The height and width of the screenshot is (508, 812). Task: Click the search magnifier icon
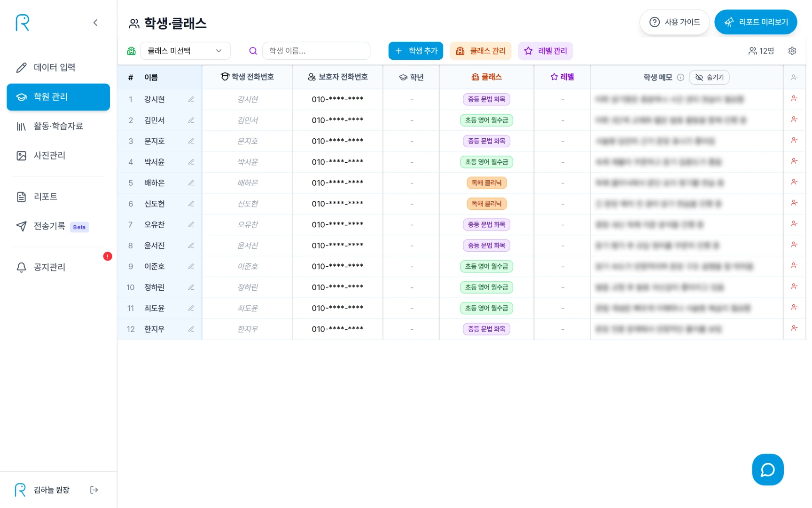click(x=253, y=51)
